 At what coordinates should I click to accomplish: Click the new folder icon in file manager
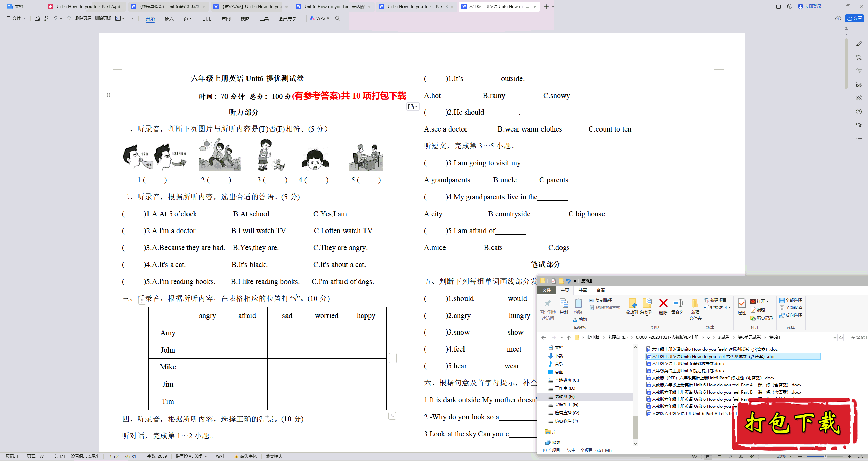pyautogui.click(x=695, y=304)
